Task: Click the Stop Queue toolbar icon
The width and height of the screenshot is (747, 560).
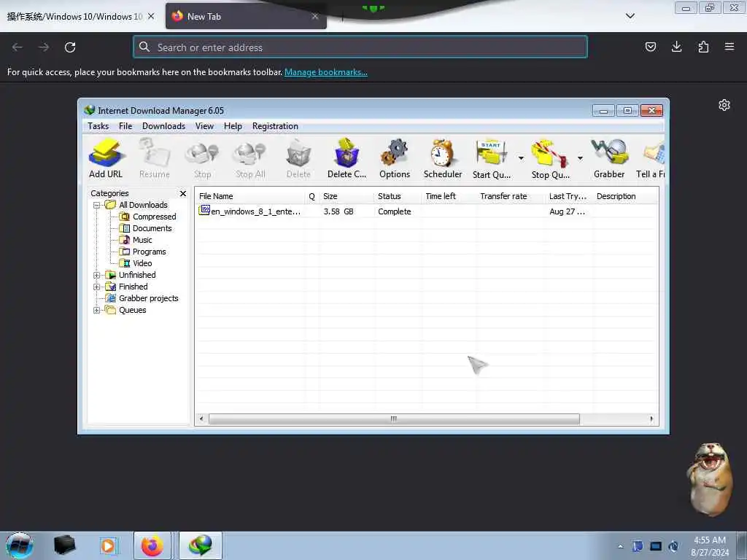Action: pyautogui.click(x=550, y=158)
